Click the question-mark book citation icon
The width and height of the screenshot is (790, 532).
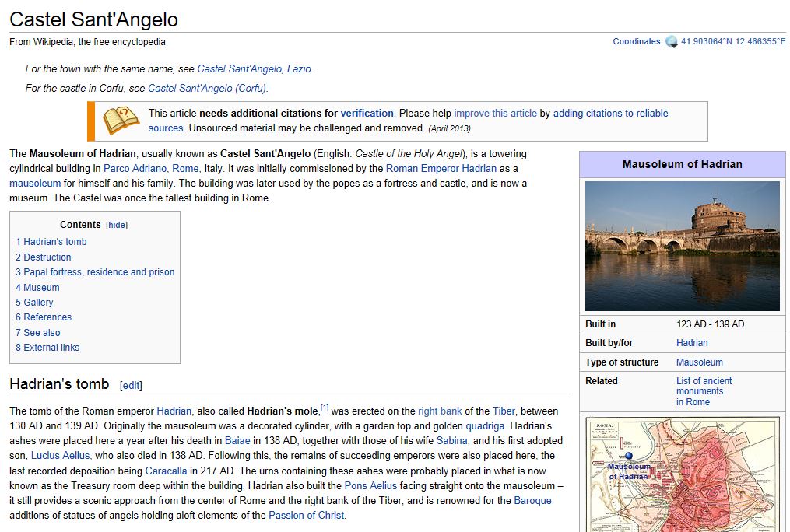121,120
